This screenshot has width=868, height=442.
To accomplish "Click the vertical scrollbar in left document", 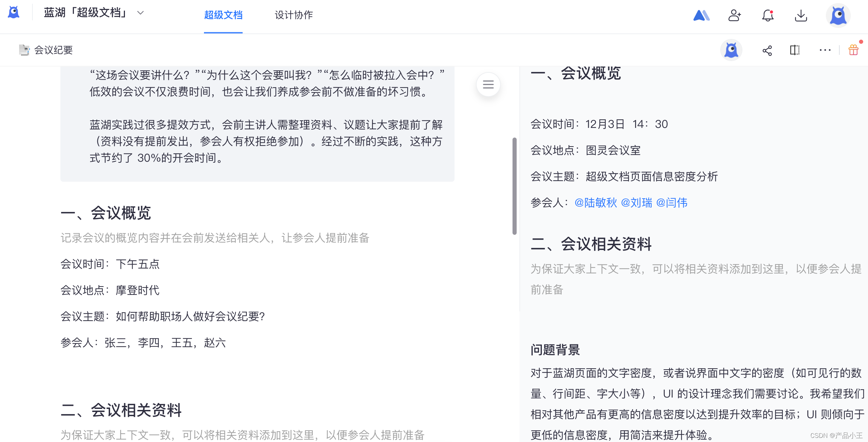I will pos(514,186).
